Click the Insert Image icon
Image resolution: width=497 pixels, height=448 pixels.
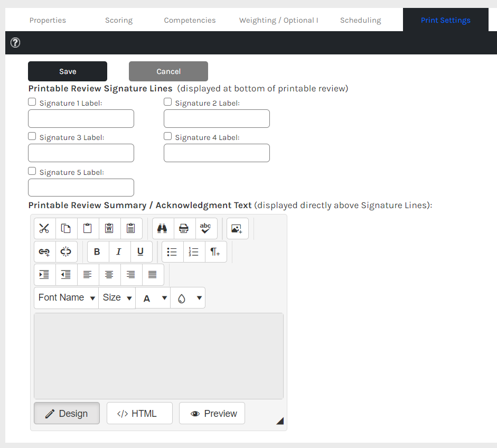coord(237,228)
